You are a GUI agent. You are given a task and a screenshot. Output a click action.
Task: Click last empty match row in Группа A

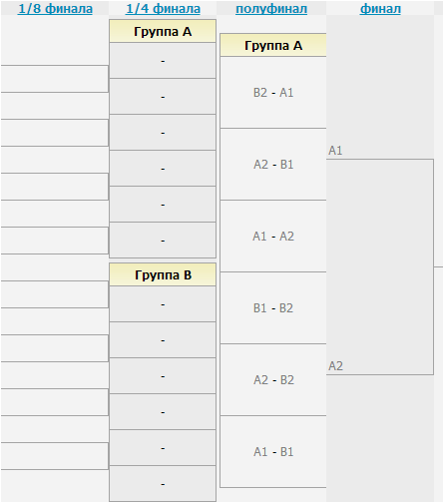(x=163, y=241)
